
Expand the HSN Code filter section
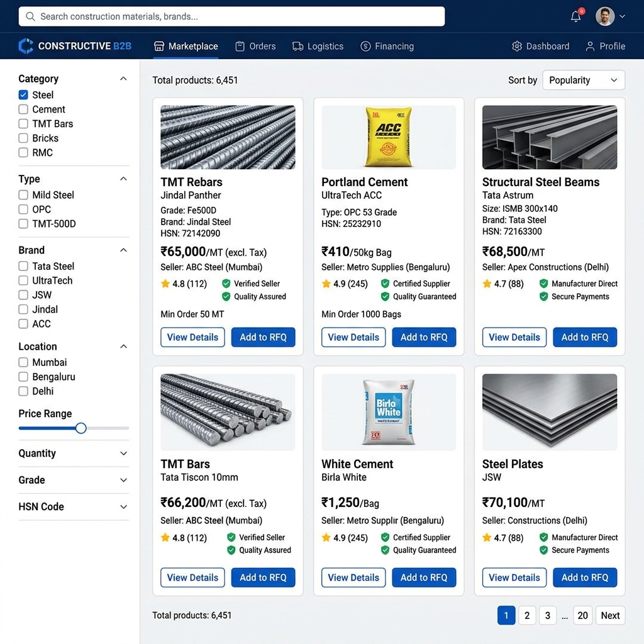[x=123, y=507]
